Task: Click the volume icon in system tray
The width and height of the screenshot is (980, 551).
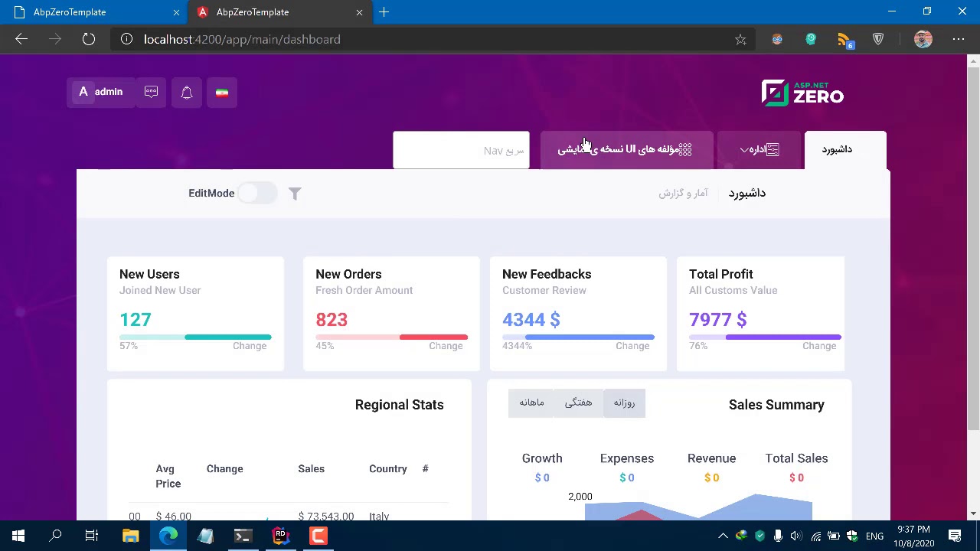Action: point(796,536)
